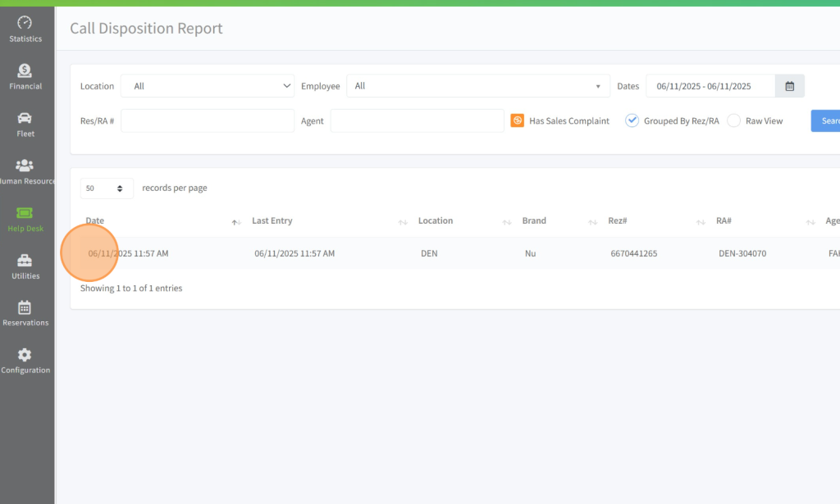840x504 pixels.
Task: Click the calendar icon beside Dates field
Action: pyautogui.click(x=789, y=86)
